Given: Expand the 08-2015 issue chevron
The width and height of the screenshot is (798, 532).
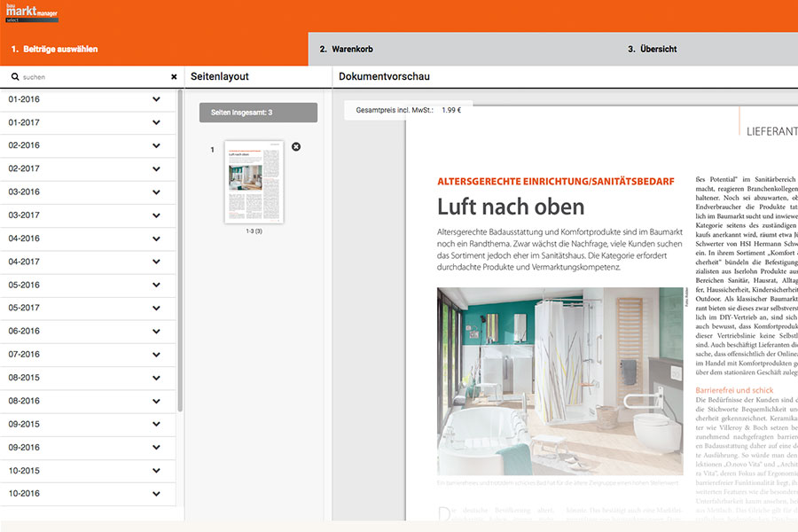Looking at the screenshot, I should tap(156, 378).
